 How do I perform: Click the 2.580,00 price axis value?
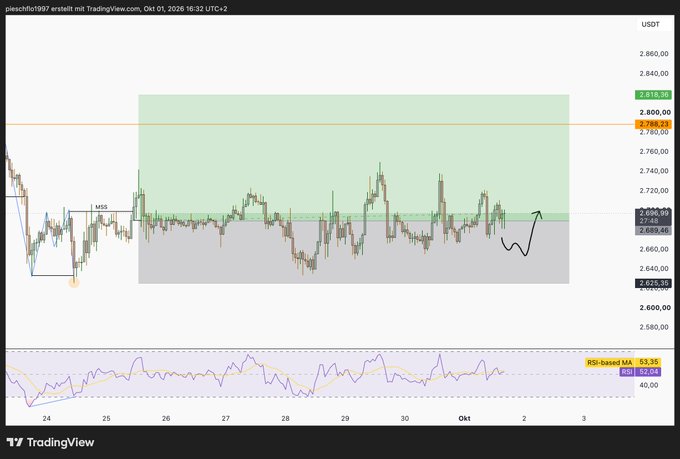click(654, 327)
